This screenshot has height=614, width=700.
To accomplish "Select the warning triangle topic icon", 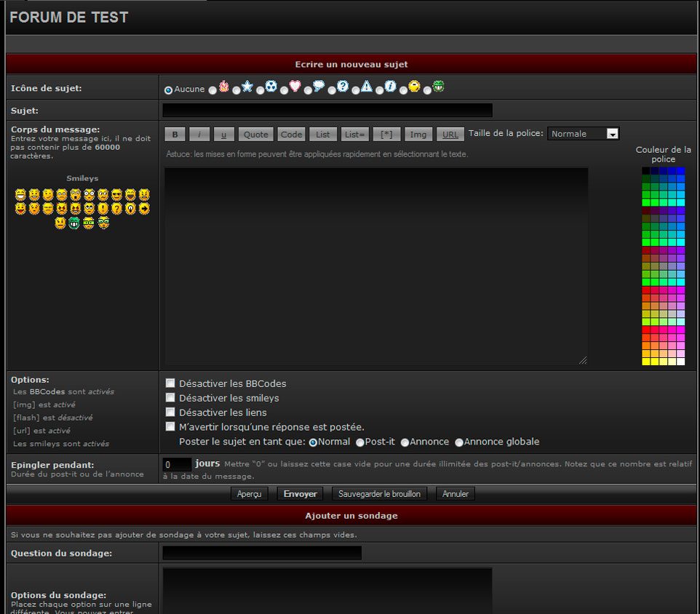I will [x=356, y=90].
